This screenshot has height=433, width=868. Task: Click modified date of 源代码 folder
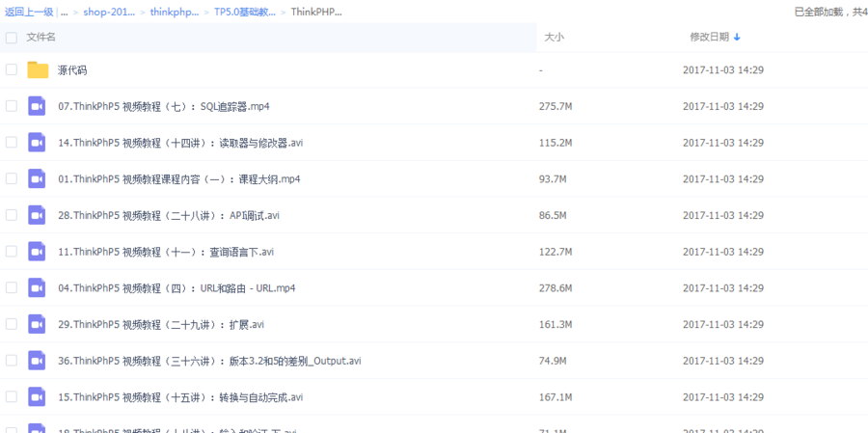pyautogui.click(x=723, y=70)
